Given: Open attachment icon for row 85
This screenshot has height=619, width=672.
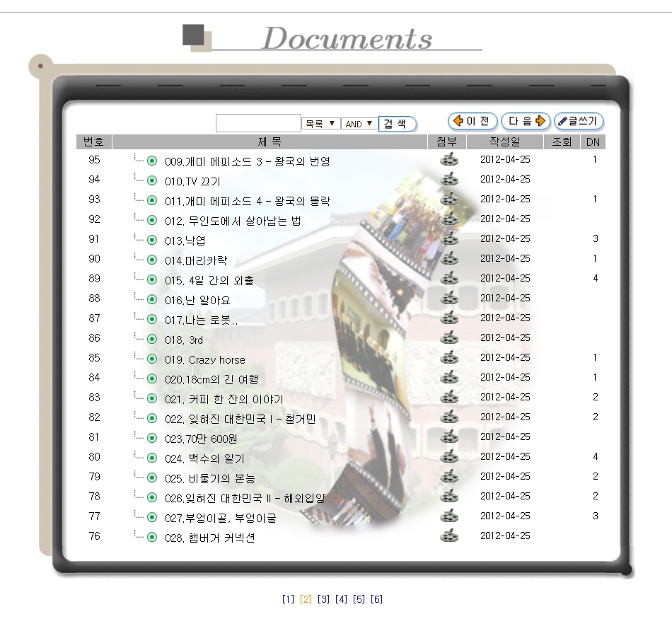Looking at the screenshot, I should coord(449,357).
